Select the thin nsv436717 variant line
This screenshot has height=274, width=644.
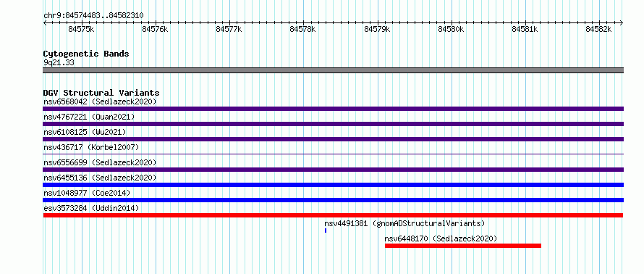[333, 154]
